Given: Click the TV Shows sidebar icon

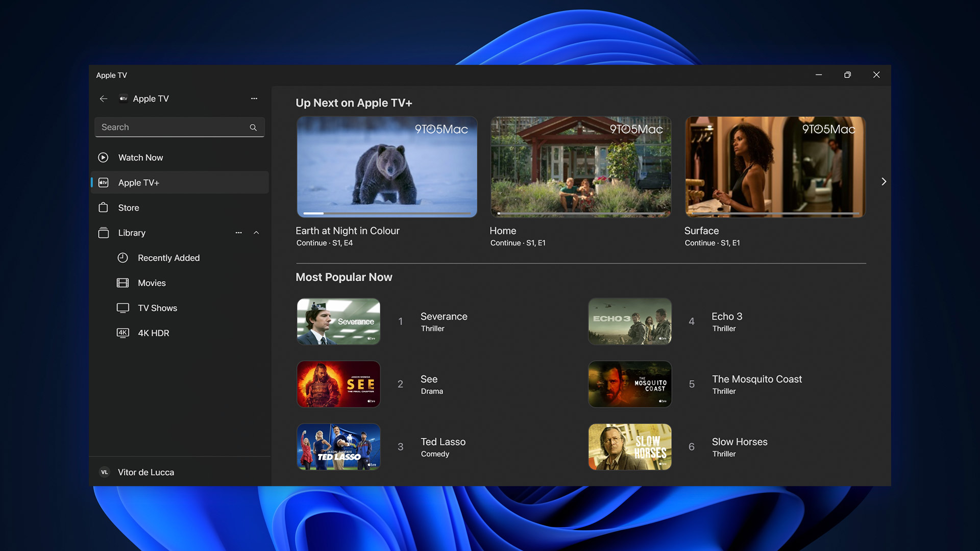Looking at the screenshot, I should point(122,308).
